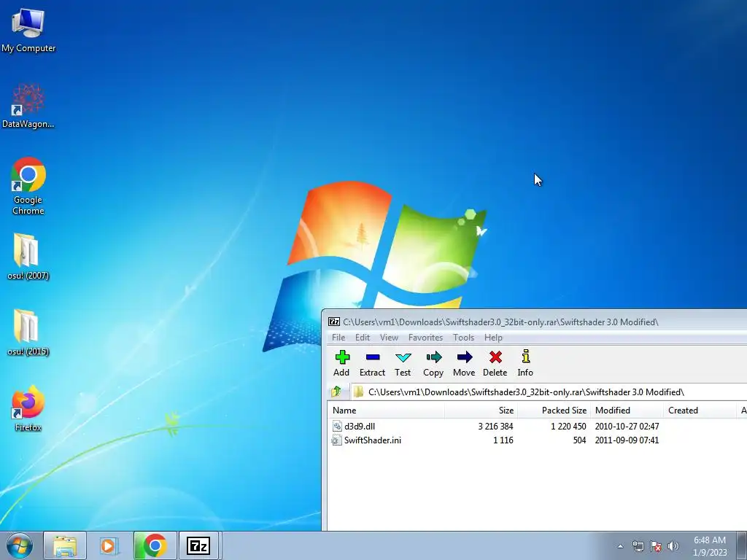The image size is (747, 560).
Task: Select Google Chrome desktop shortcut
Action: (x=28, y=186)
